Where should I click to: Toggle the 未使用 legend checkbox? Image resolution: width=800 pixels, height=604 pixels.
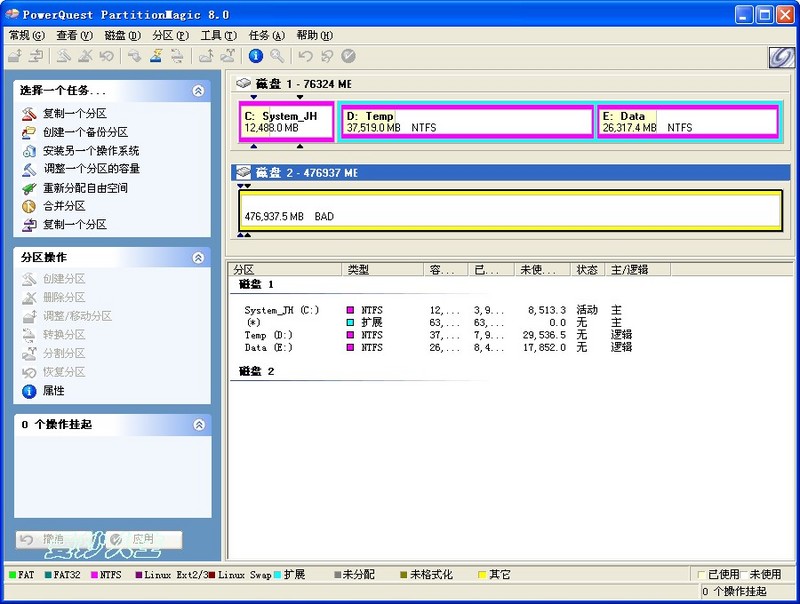pos(744,574)
